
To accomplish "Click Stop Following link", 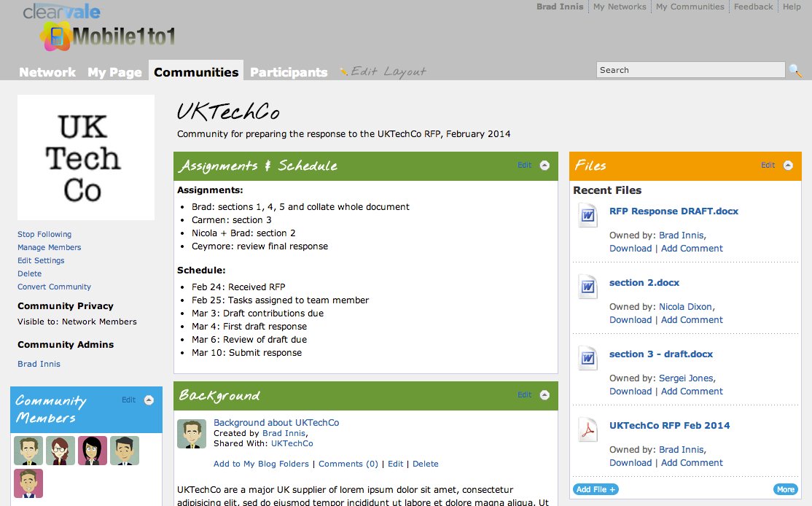I will pos(44,234).
